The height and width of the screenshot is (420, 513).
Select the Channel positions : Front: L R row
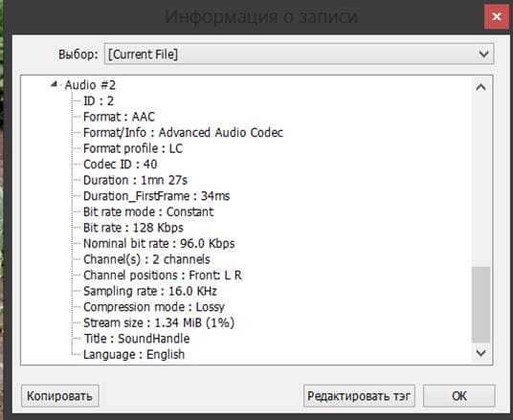click(163, 276)
